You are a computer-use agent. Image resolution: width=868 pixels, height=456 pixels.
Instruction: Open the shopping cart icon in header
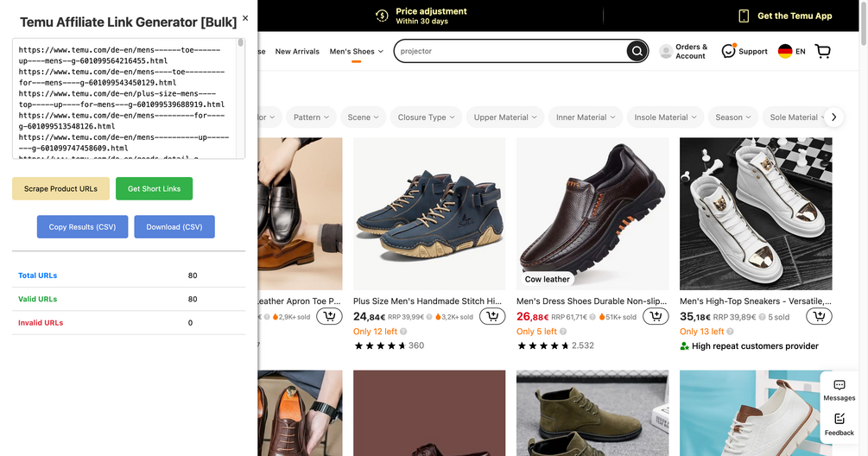(x=822, y=52)
